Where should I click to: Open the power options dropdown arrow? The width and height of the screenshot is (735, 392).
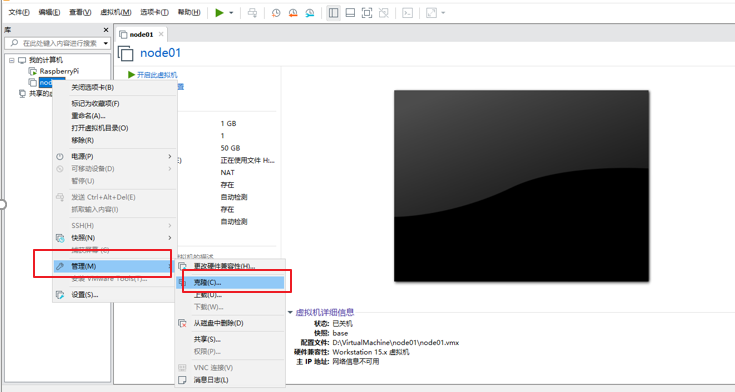(231, 13)
